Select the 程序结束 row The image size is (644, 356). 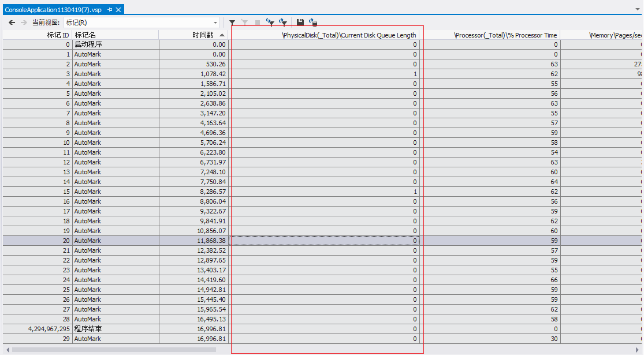87,329
